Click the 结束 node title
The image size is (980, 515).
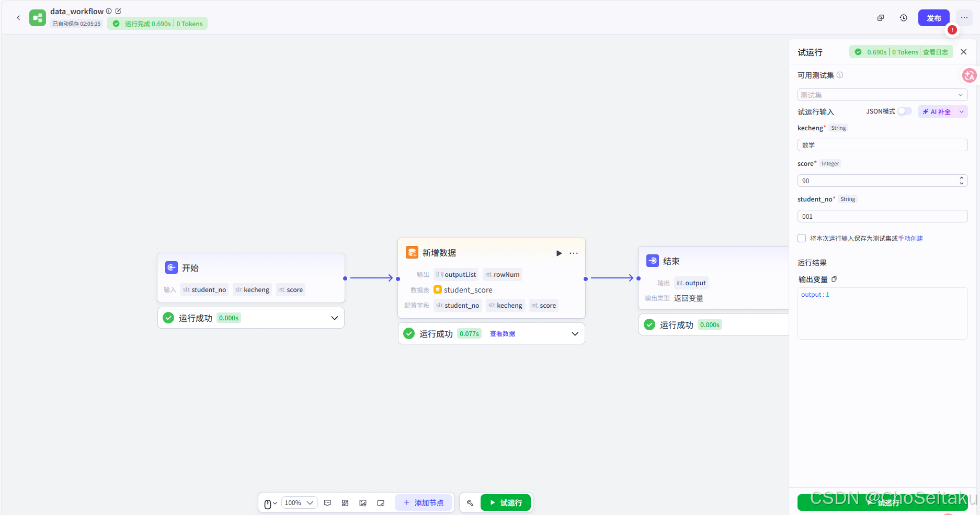click(x=671, y=261)
